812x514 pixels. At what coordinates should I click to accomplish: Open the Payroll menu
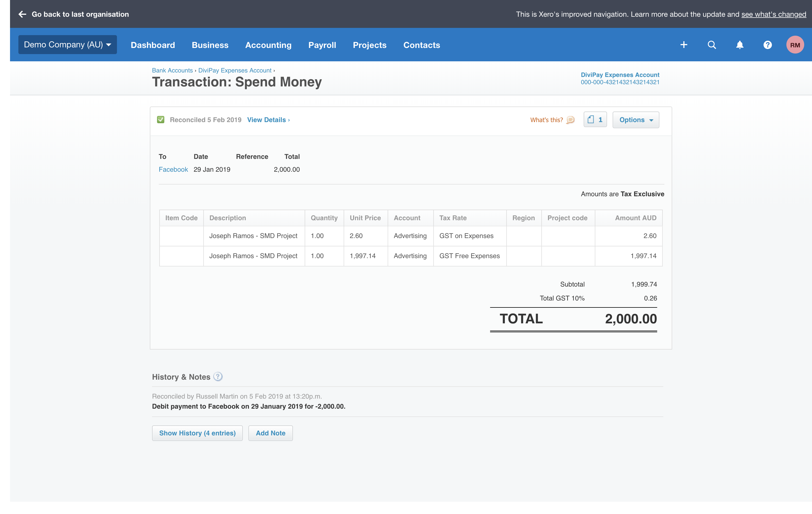pyautogui.click(x=322, y=45)
